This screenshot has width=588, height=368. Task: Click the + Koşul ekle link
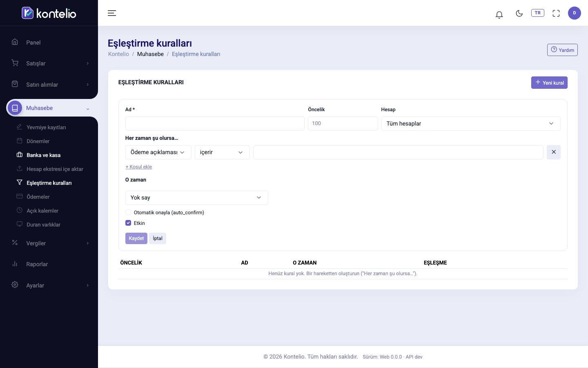click(x=138, y=167)
